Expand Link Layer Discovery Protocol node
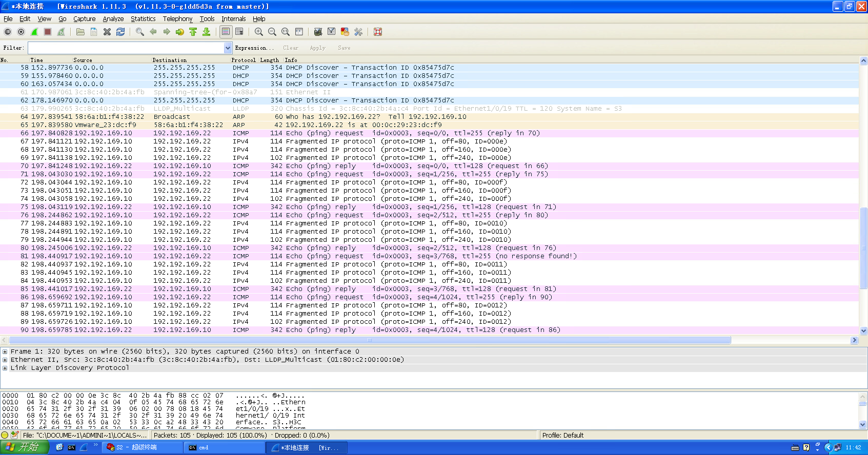The image size is (868, 455). (5, 368)
